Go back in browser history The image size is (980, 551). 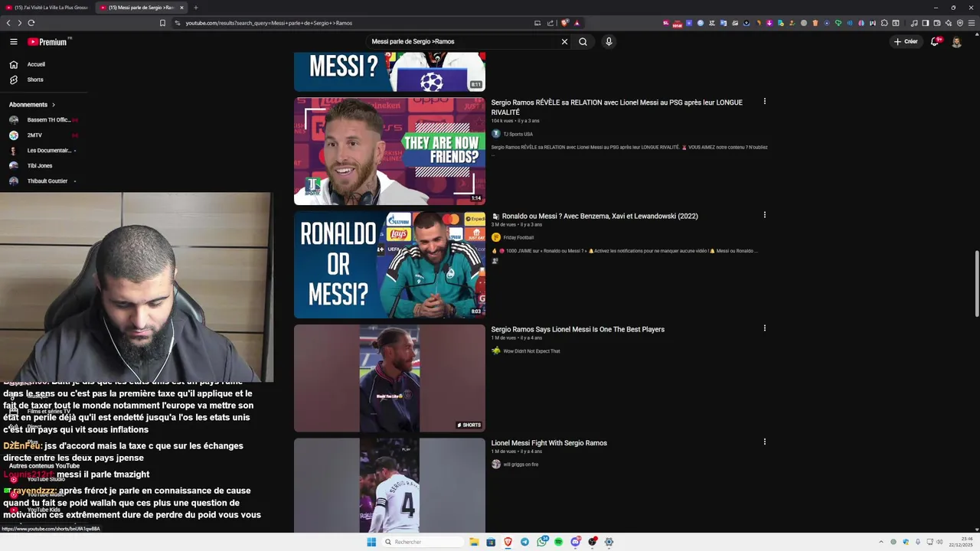click(8, 23)
